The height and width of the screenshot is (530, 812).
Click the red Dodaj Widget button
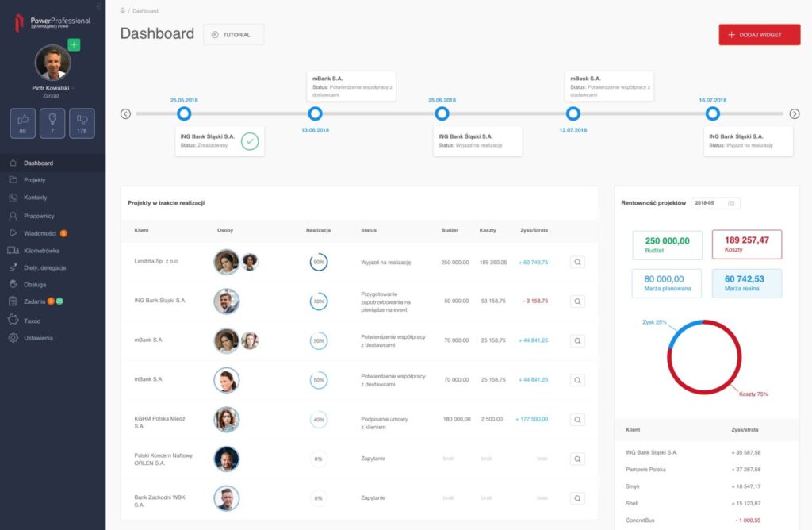pos(759,35)
